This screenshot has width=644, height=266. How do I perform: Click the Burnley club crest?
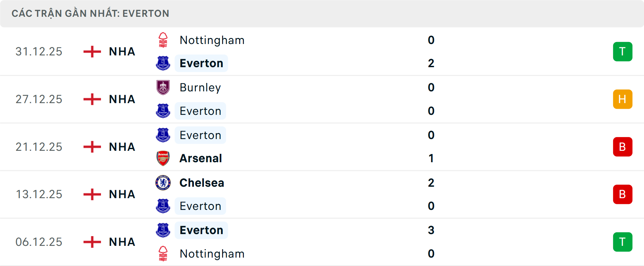[x=163, y=87]
